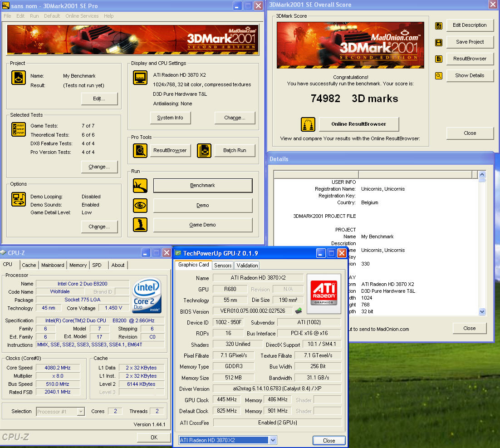The width and height of the screenshot is (500, 448).
Task: Open the Help menu in 3DMark
Action: click(x=109, y=16)
